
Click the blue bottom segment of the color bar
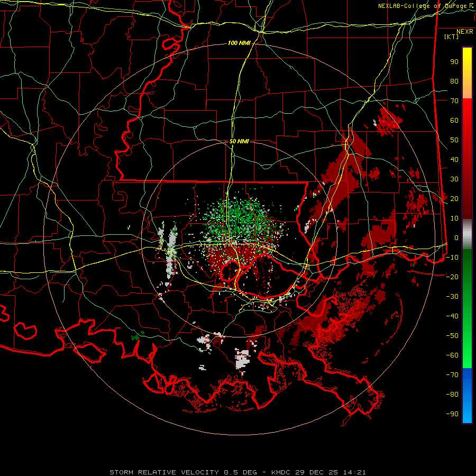(x=467, y=396)
